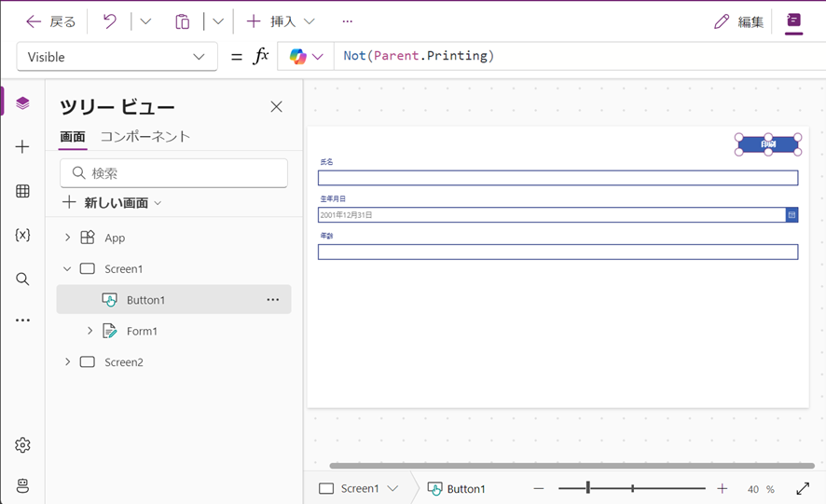Expand the Screen2 tree node
The width and height of the screenshot is (826, 504).
[x=67, y=361]
